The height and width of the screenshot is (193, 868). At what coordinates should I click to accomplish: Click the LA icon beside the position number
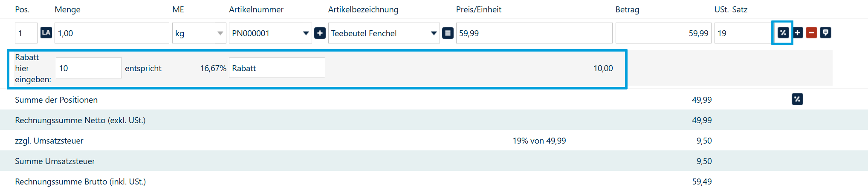click(x=46, y=33)
